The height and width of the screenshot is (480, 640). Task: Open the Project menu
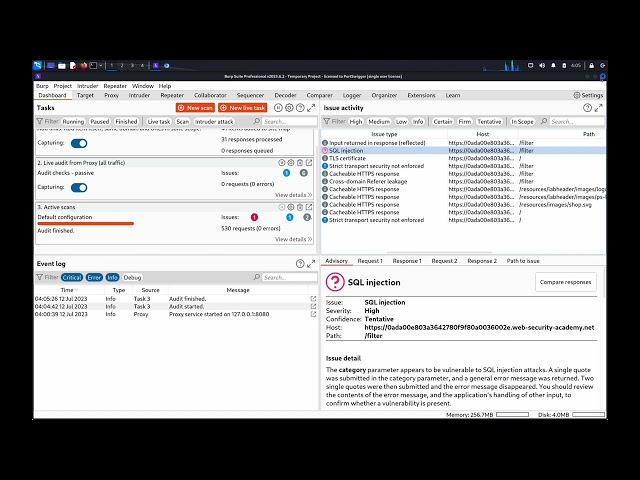point(62,86)
